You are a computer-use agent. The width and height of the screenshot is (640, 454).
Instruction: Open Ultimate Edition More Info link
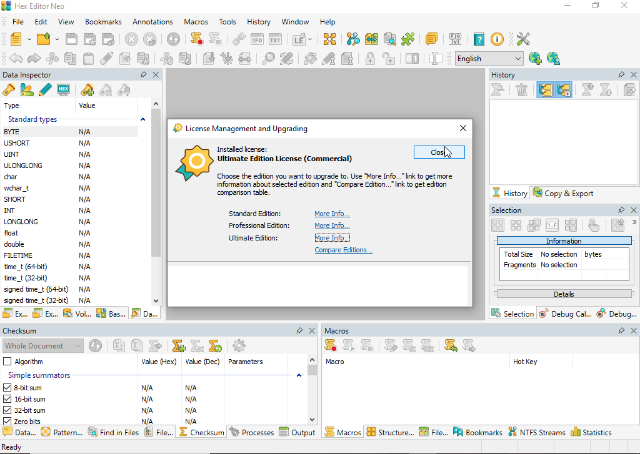click(x=332, y=238)
